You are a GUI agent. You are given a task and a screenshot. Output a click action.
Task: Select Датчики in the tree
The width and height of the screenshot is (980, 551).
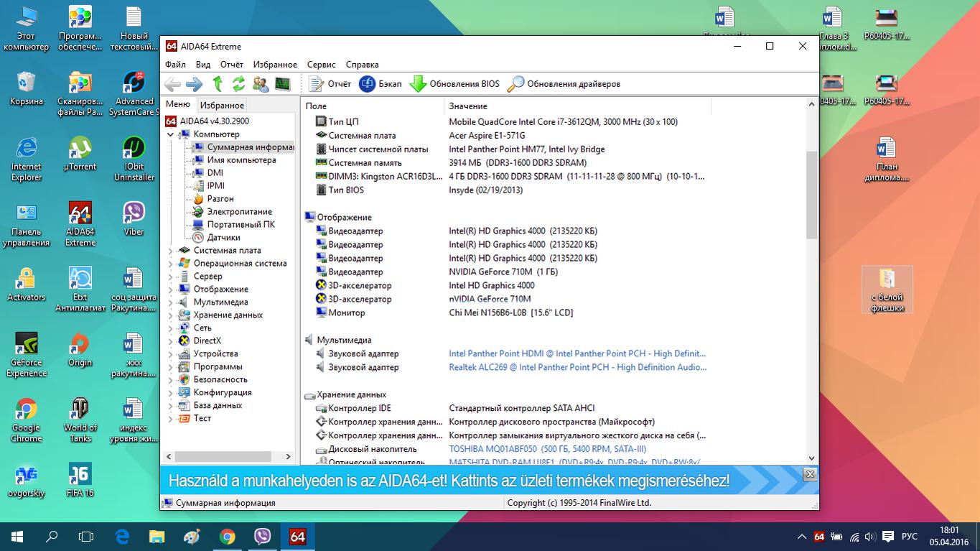224,238
